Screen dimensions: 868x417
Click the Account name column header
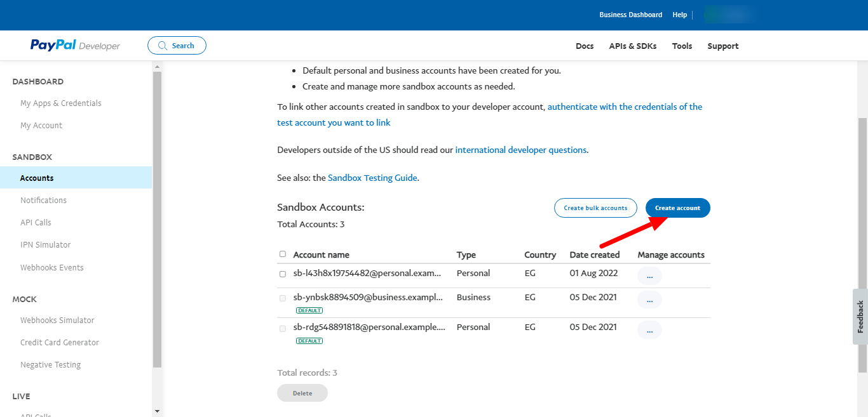tap(322, 255)
